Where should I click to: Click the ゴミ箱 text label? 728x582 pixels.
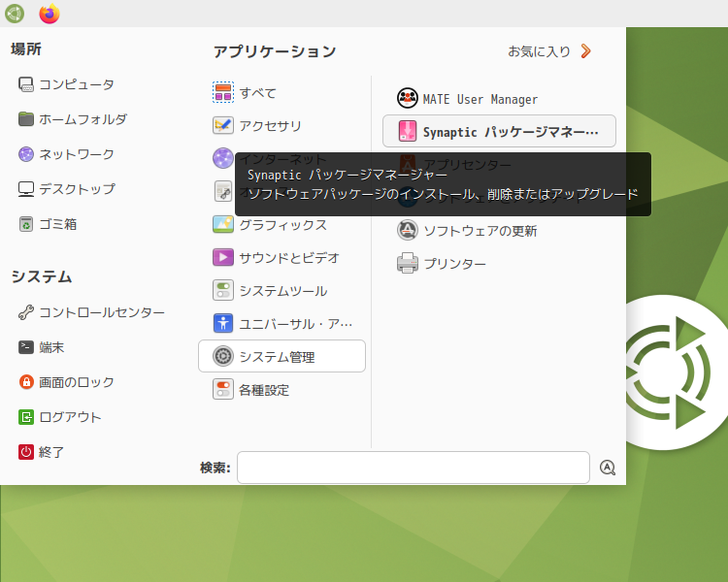pyautogui.click(x=57, y=225)
